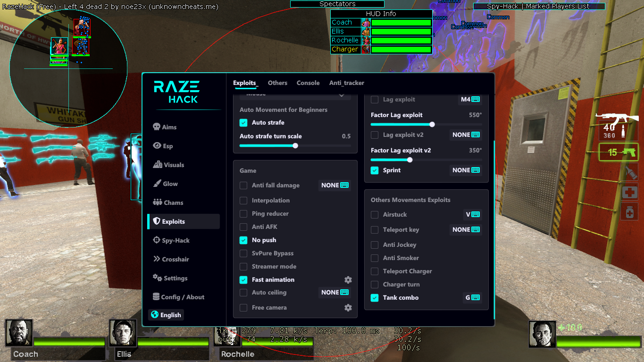644x362 pixels.
Task: Set the Factor Lag exploit v2 slider
Action: (427, 160)
